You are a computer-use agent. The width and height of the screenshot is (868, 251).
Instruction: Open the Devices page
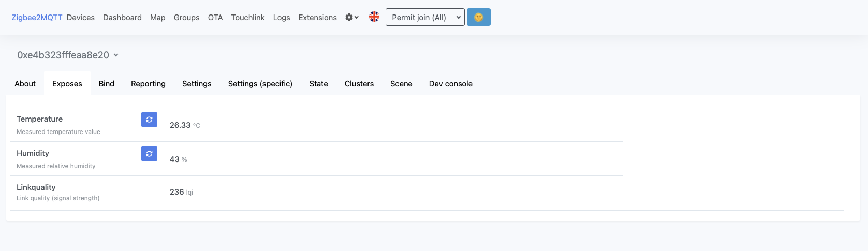click(x=81, y=18)
